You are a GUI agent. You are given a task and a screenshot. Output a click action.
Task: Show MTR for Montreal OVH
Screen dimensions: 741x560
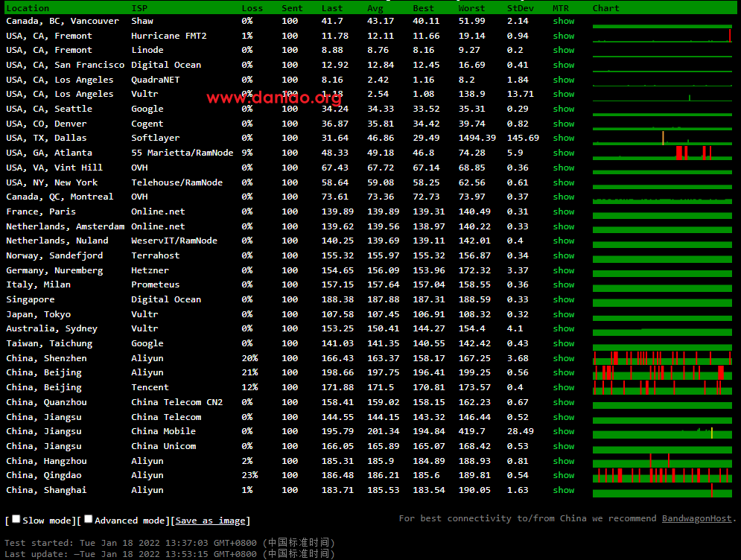tap(564, 197)
